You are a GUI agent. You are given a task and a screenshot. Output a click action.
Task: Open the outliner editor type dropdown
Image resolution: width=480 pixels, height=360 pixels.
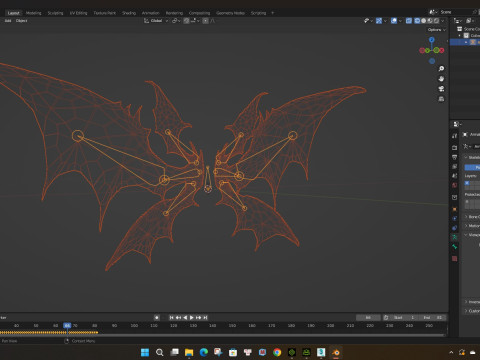pyautogui.click(x=458, y=21)
